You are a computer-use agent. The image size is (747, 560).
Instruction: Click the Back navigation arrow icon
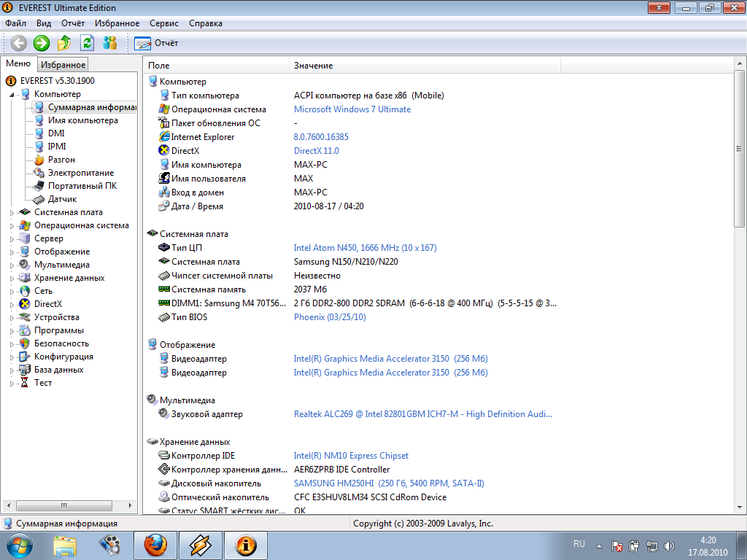pos(18,43)
